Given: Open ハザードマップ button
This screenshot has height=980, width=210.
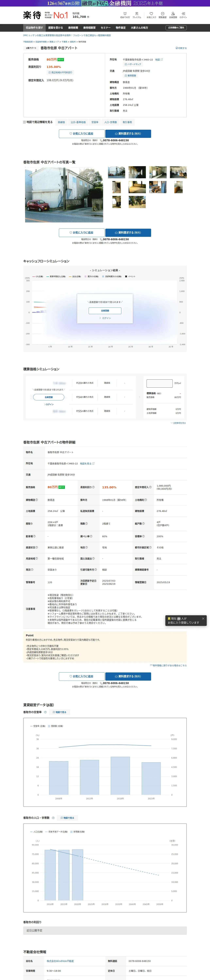Looking at the screenshot, I should tap(133, 64).
